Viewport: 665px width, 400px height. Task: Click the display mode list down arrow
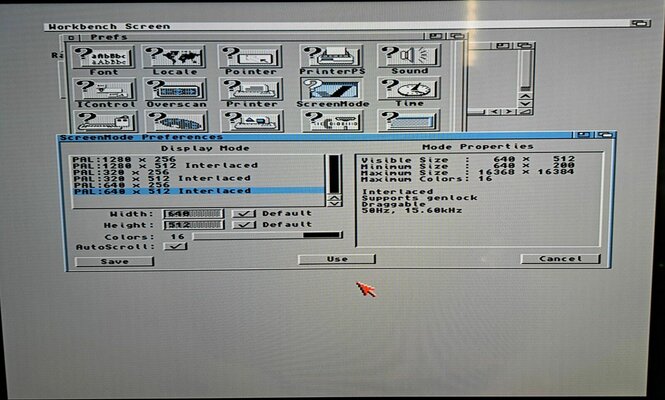pos(335,204)
